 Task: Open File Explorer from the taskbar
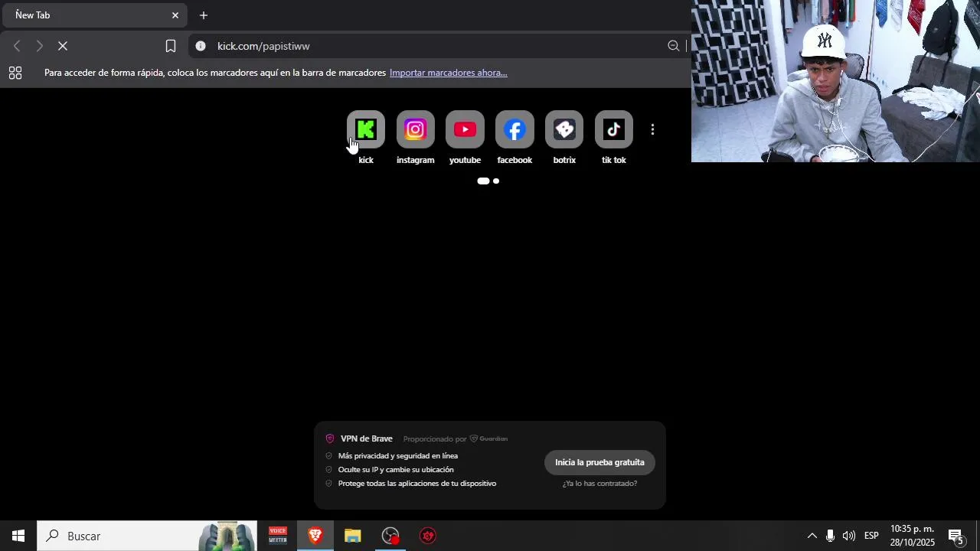[x=352, y=536]
